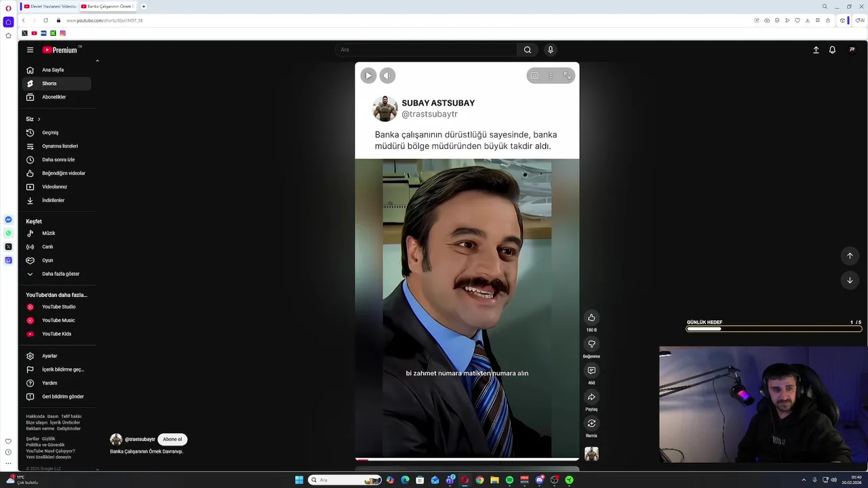Reload the page
868x488 pixels.
45,20
